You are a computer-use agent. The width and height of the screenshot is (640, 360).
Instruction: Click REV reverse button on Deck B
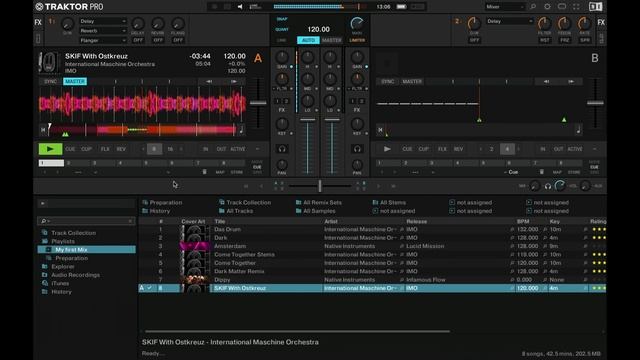click(458, 149)
